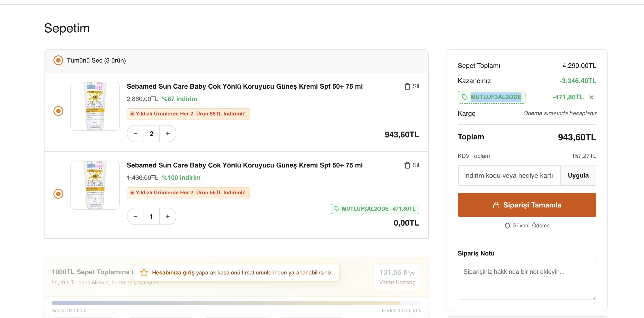Viewport: 644px width, 318px height.
Task: Click the quantity value 2 of first item
Action: click(152, 134)
